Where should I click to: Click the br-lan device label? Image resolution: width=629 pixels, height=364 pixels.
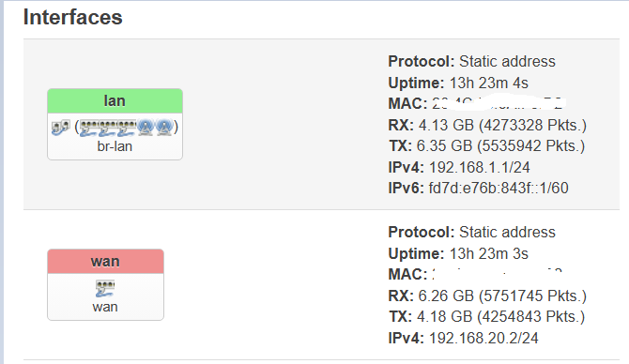pos(115,146)
